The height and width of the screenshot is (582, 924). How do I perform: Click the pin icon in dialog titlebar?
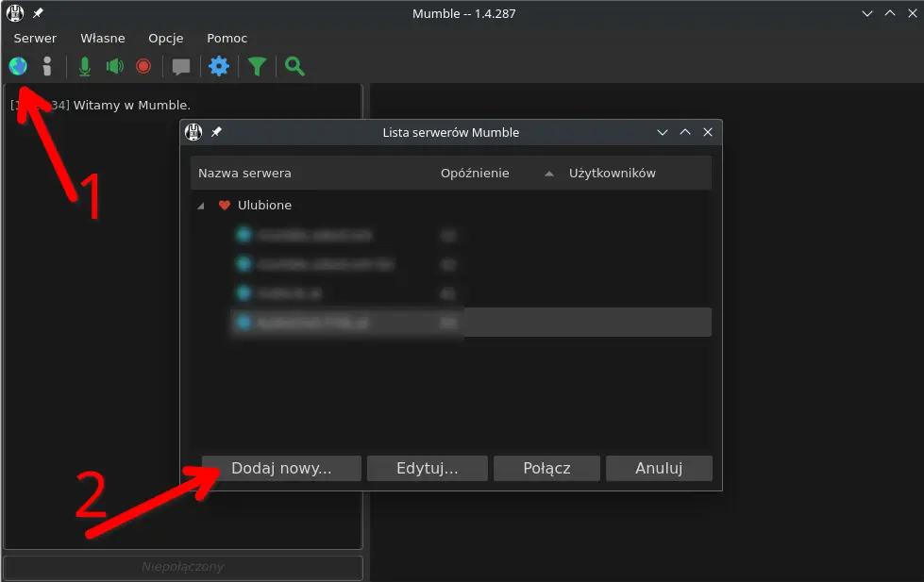(216, 132)
